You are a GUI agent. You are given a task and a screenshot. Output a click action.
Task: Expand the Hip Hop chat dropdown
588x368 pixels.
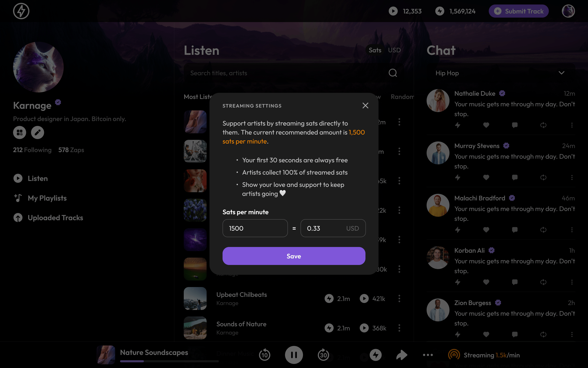point(561,73)
